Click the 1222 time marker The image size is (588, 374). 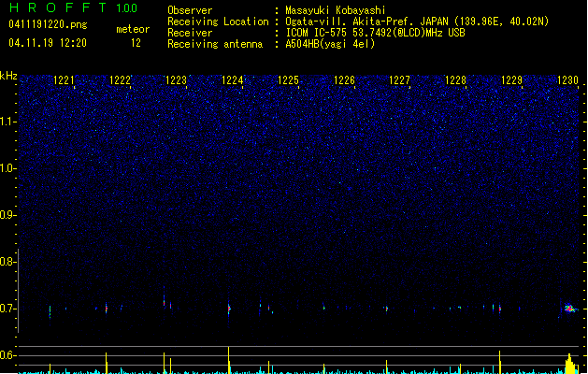(120, 80)
